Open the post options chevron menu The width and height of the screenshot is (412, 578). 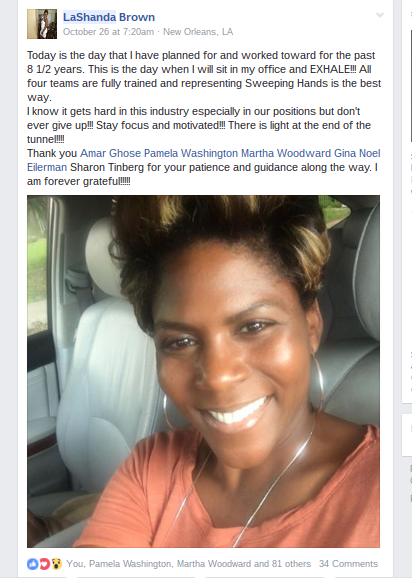380,15
